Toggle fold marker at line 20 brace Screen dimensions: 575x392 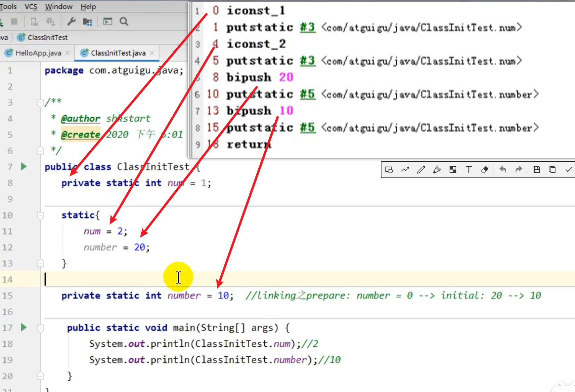40,376
